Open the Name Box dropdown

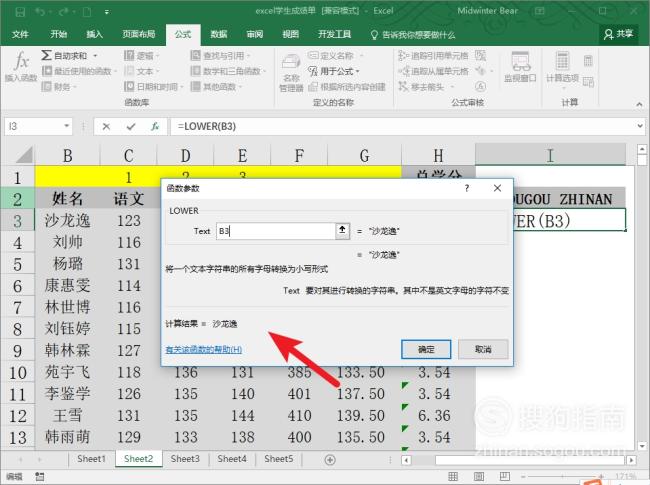click(66, 126)
